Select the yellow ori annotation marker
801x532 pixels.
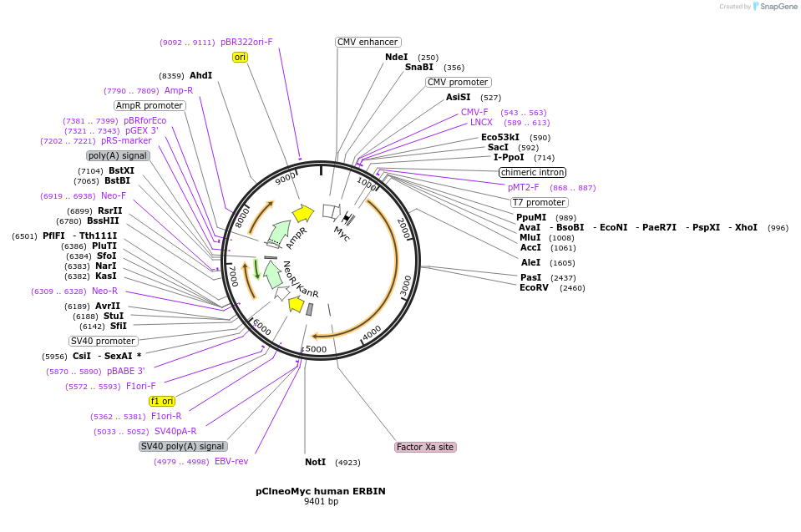pos(240,57)
